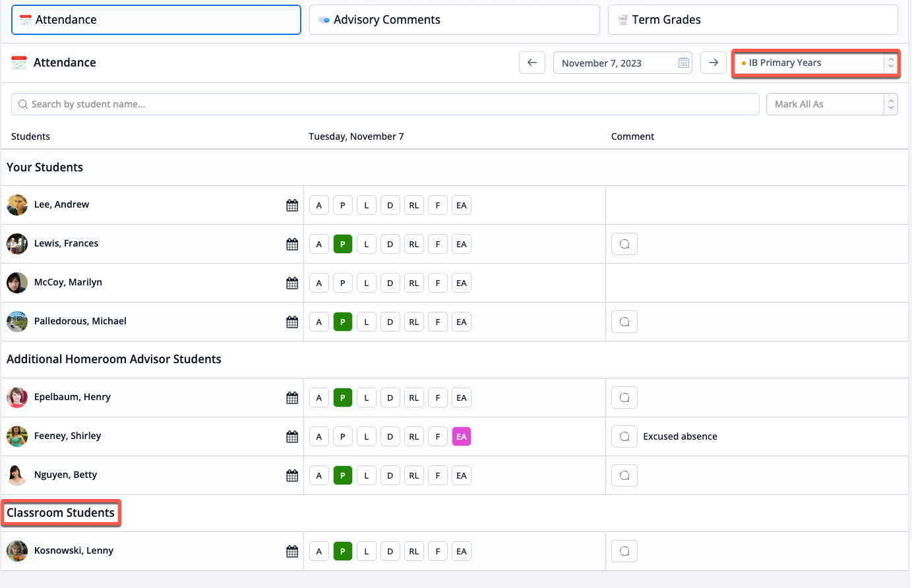Deselect pink EA status for Feeney, Shirley

[462, 437]
